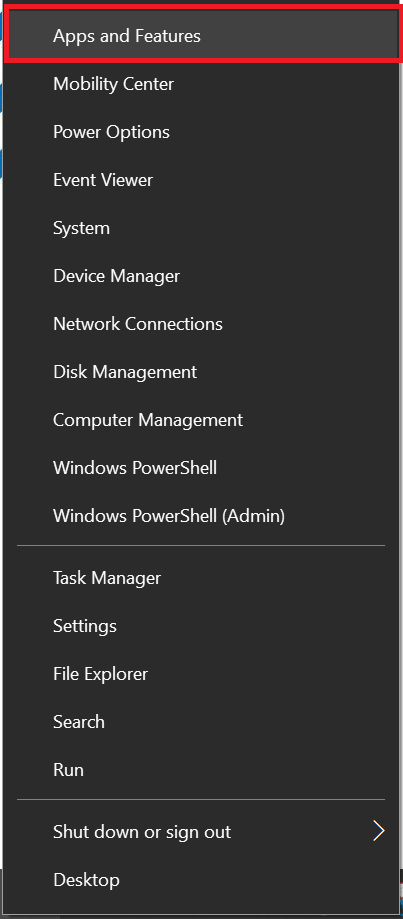This screenshot has width=403, height=919.
Task: Open Apps and Features
Action: click(x=203, y=36)
